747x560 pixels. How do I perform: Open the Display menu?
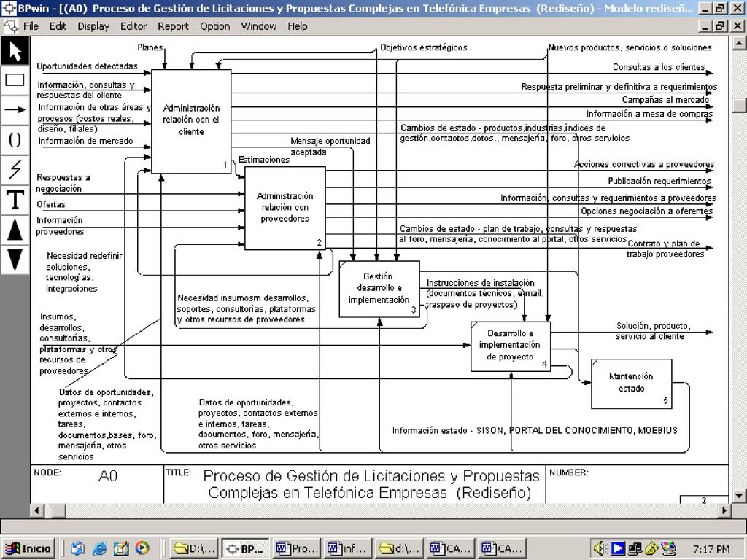point(93,26)
